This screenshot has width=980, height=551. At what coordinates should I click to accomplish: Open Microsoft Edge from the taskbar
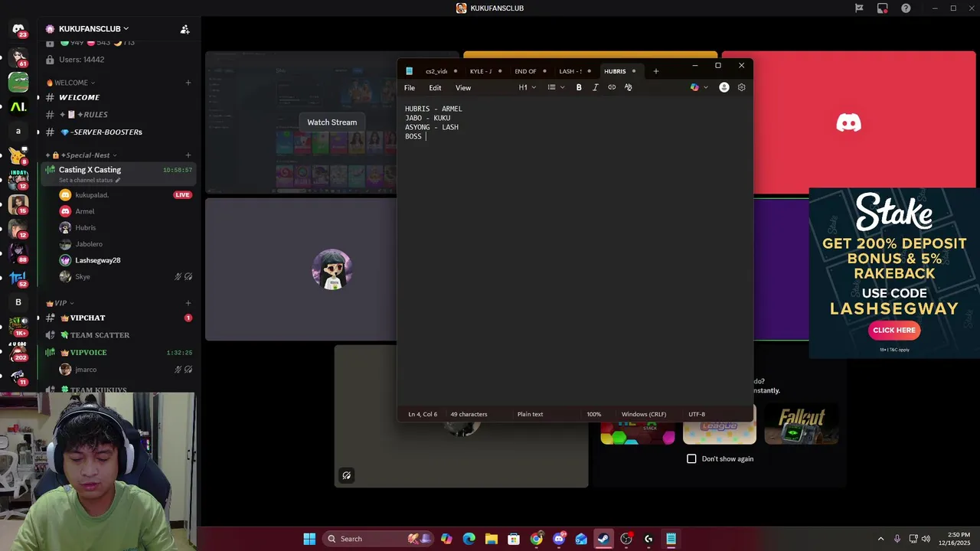[469, 539]
